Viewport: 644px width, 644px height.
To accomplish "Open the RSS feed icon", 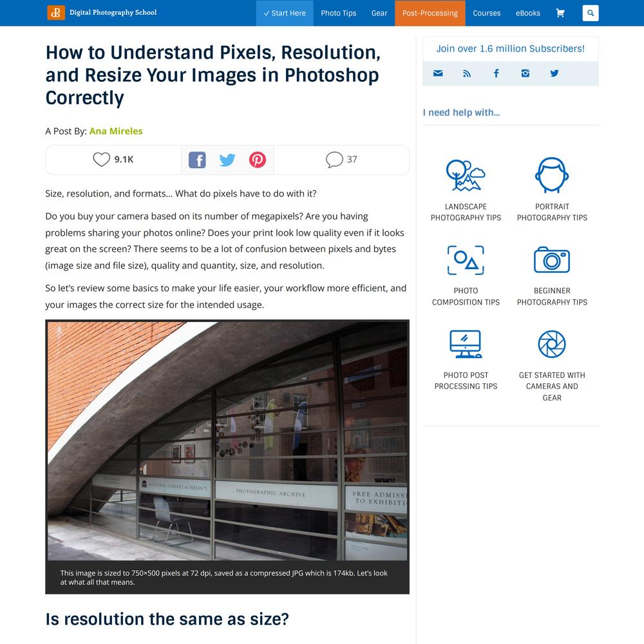I will [467, 73].
